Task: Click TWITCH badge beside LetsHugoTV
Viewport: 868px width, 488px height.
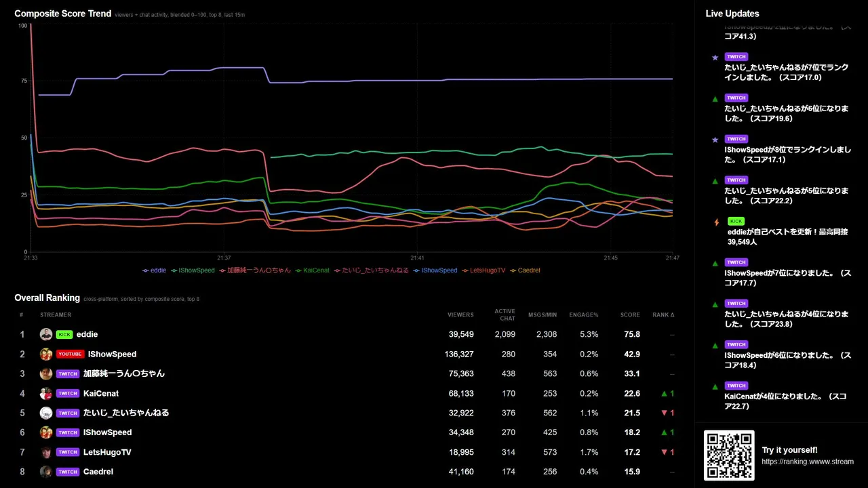Action: (68, 452)
